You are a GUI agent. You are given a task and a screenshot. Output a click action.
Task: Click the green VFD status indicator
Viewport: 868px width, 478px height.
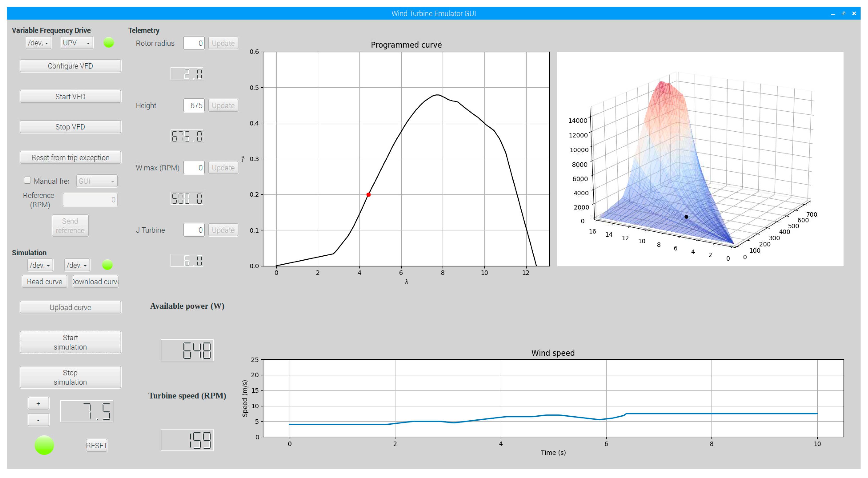click(109, 43)
